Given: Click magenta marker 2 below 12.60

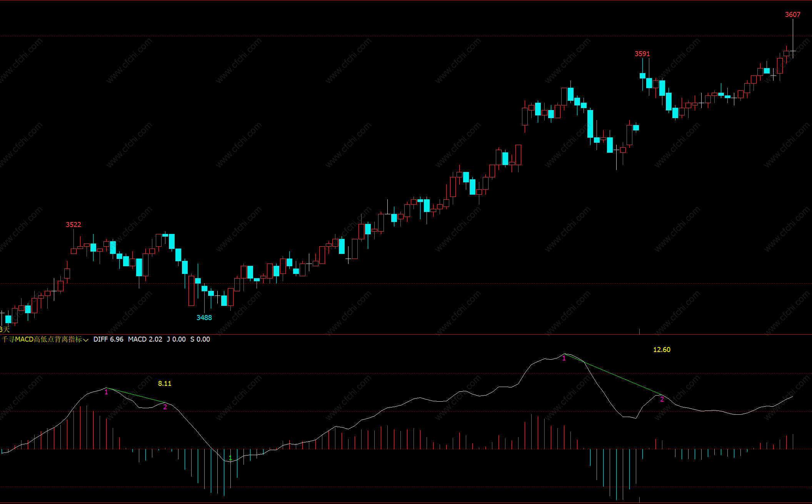Looking at the screenshot, I should click(x=662, y=399).
